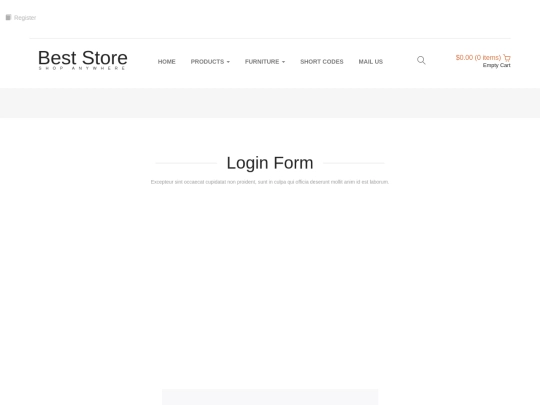Click the Excepteur sint occaecat description text
This screenshot has height=405, width=540.
pos(270,182)
